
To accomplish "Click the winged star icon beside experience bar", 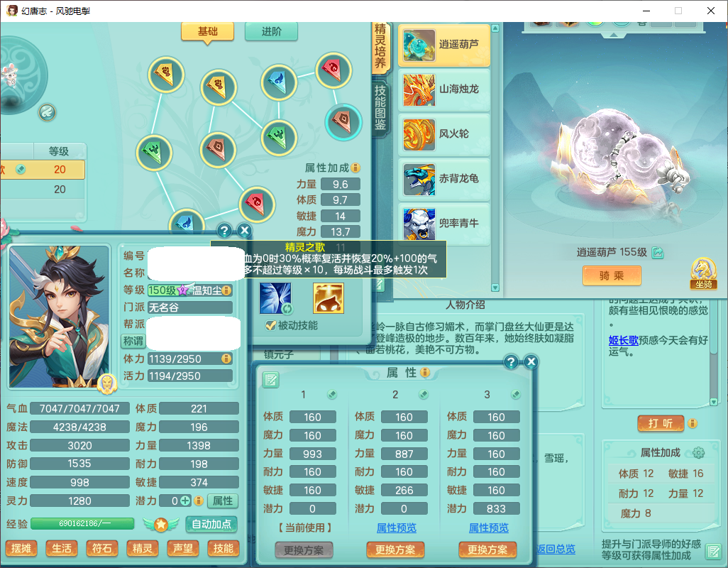I will coord(161,525).
